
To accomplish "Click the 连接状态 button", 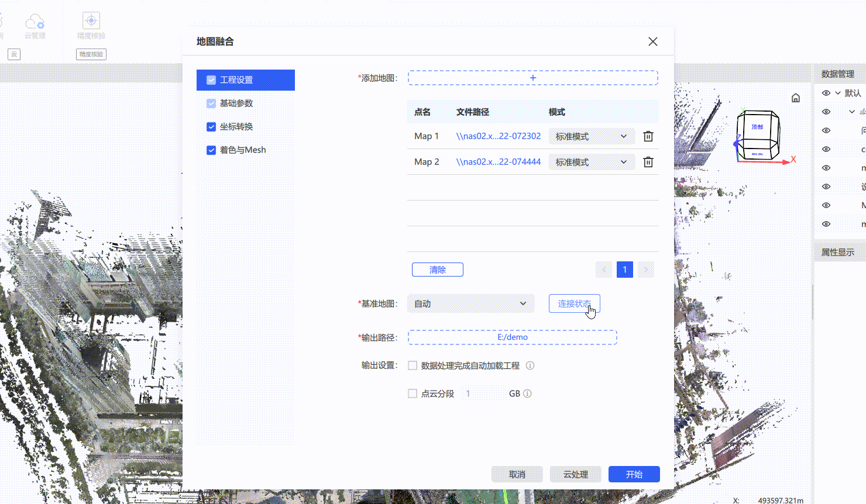I will [575, 303].
